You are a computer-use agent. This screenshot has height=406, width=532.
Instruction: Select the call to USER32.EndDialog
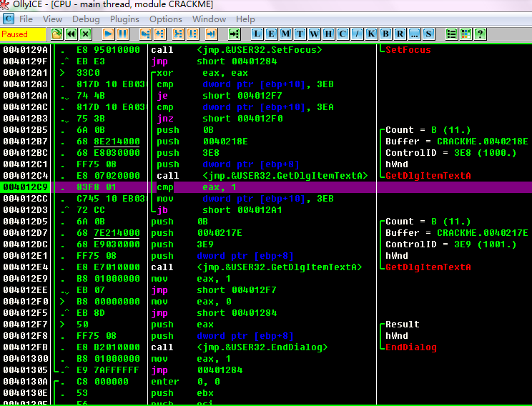click(x=240, y=347)
